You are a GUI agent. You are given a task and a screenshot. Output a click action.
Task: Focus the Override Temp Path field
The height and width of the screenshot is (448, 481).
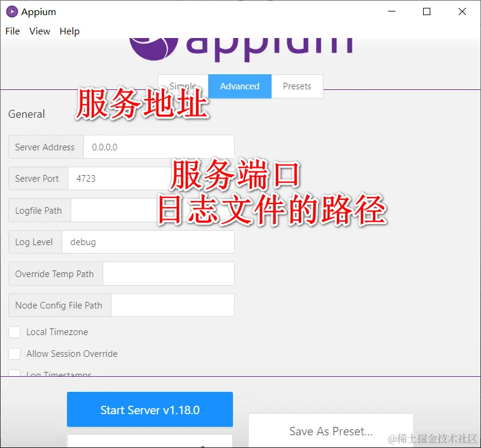[168, 274]
